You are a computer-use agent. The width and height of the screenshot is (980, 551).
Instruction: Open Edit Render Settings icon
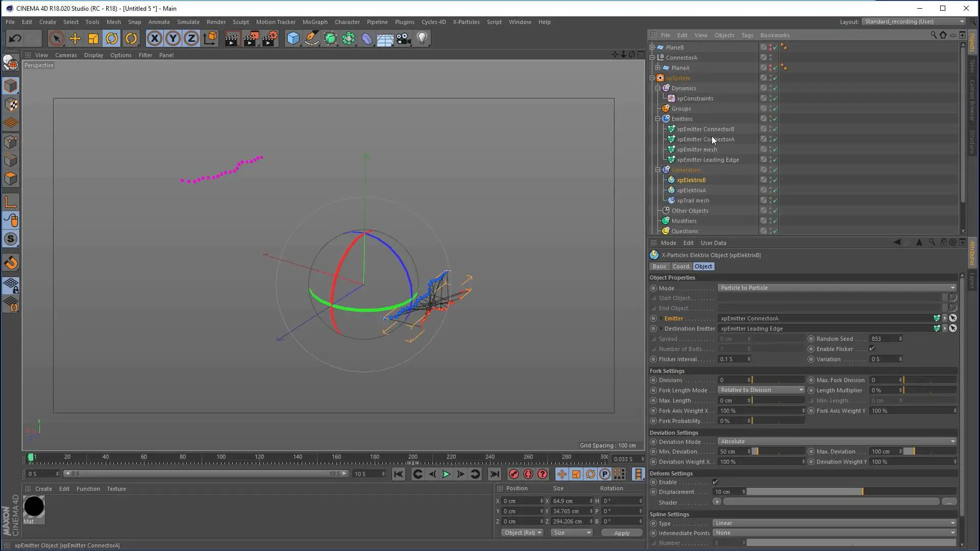(269, 38)
